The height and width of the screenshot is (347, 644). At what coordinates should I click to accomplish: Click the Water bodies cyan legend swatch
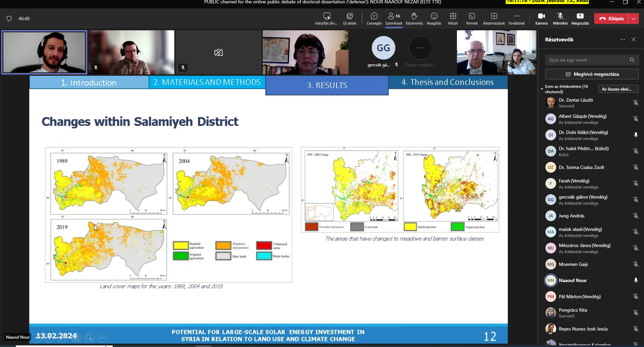tap(264, 256)
